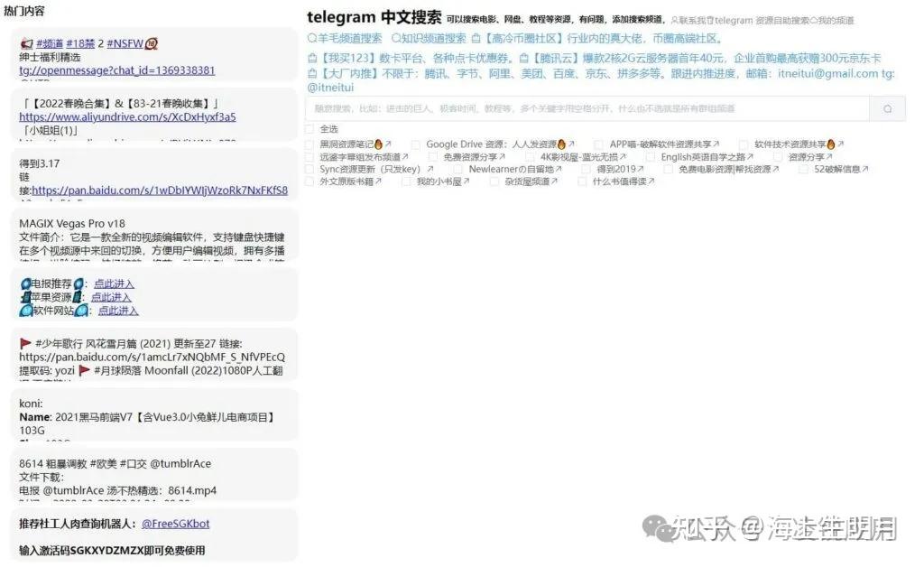The image size is (924, 567).
Task: Open external arrow next to Newlearnerの自留地
Action: click(559, 169)
